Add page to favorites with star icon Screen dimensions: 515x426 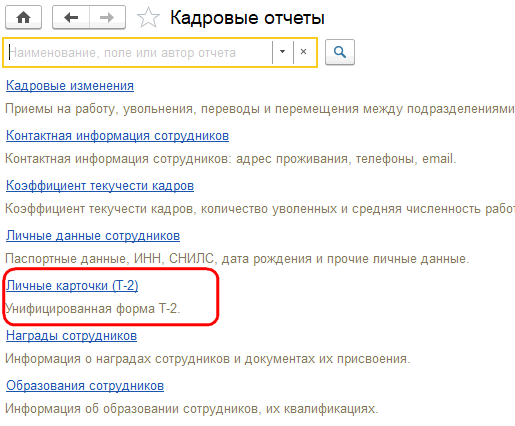(x=148, y=18)
